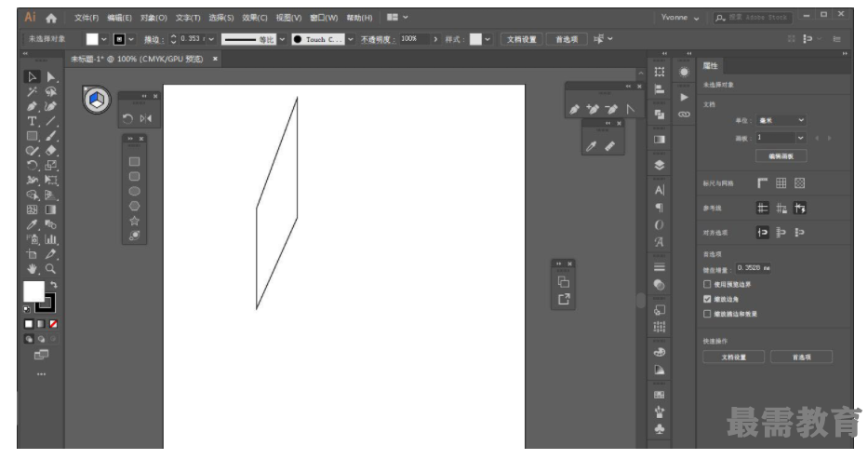Toggle lock guides icon in 参考线
The height and width of the screenshot is (459, 868).
[x=781, y=209]
